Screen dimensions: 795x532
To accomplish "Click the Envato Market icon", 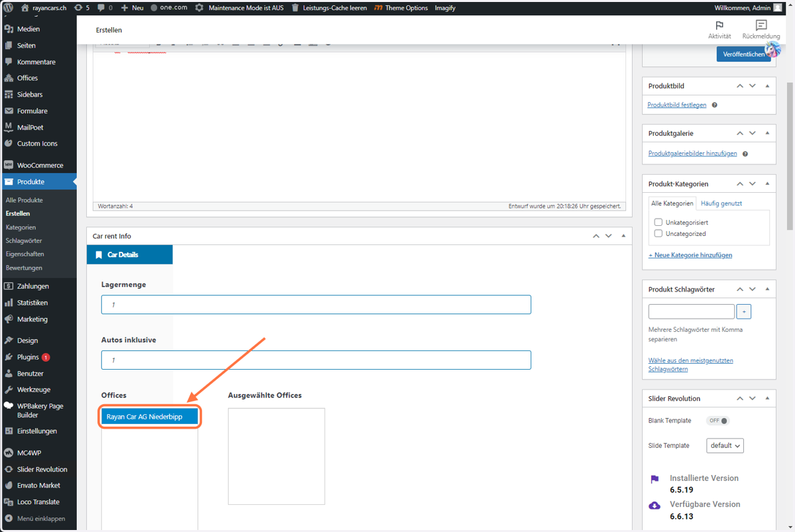I will coord(9,486).
